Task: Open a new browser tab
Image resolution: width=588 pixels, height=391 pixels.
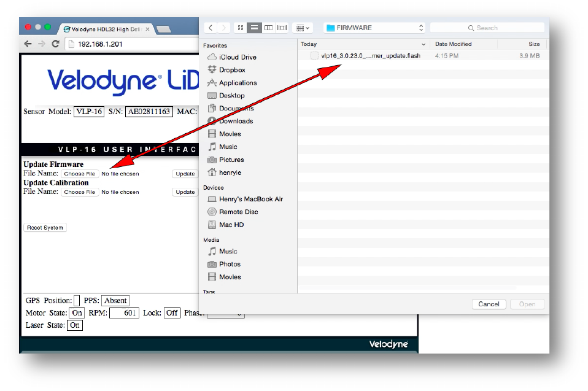Action: pos(163,29)
